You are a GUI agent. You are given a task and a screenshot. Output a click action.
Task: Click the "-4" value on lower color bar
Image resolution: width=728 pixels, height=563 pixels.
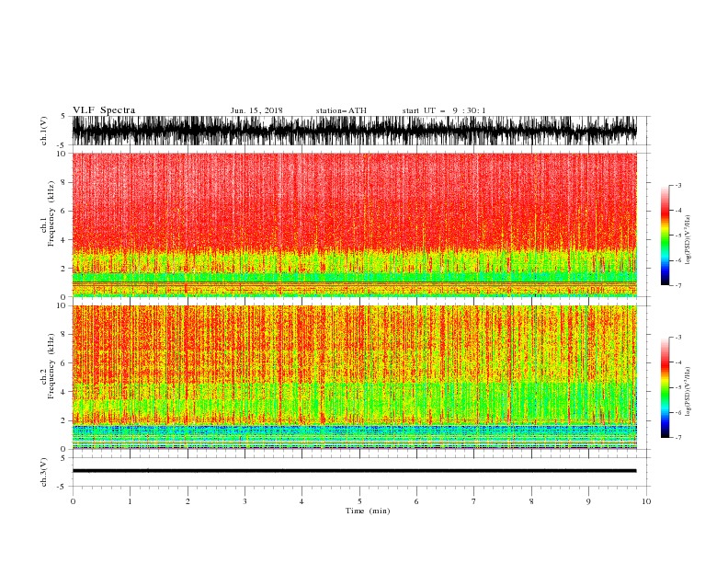pos(678,362)
